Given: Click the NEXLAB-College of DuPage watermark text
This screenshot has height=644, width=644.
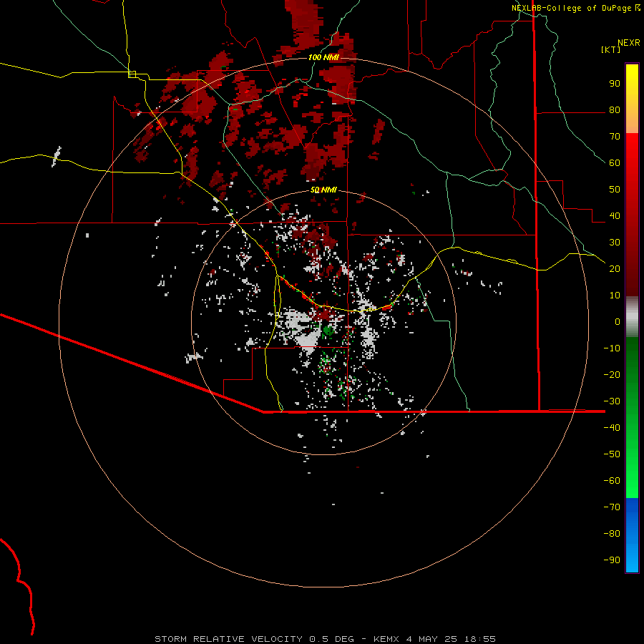Looking at the screenshot, I should pyautogui.click(x=576, y=8).
